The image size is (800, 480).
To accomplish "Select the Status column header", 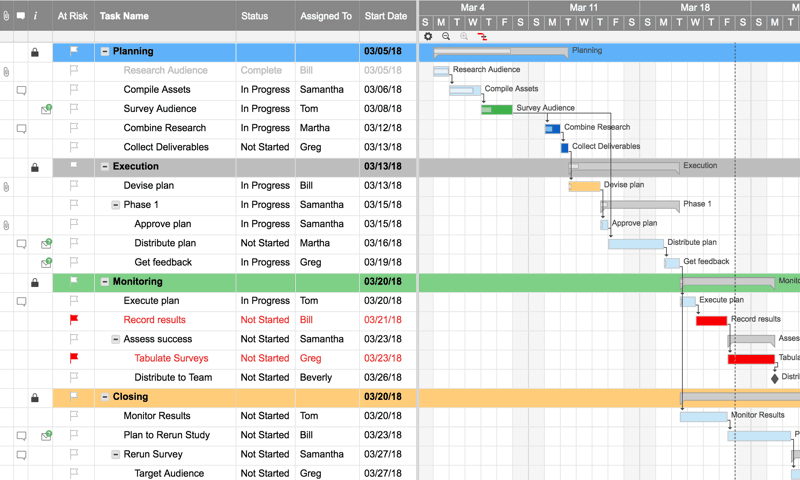I will 254,16.
